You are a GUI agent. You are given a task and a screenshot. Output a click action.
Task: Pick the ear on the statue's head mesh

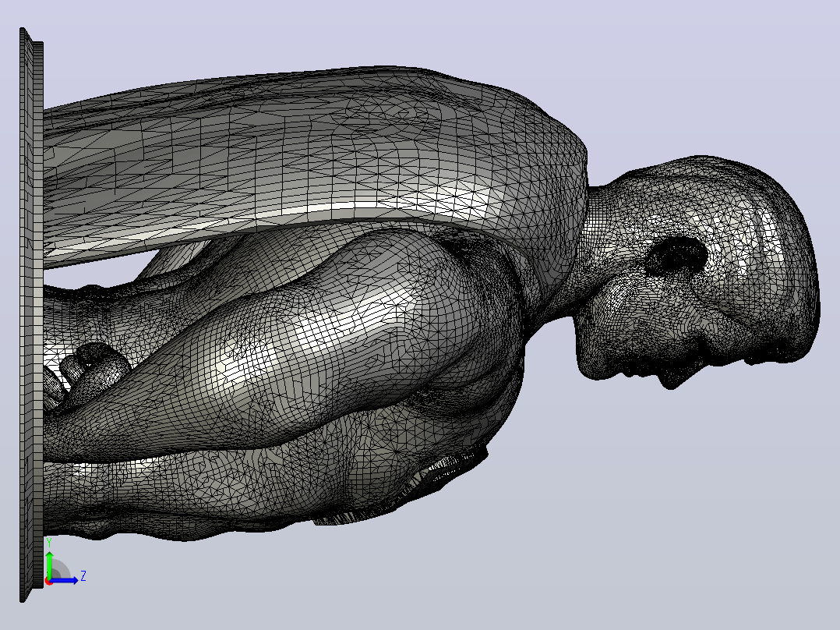678,257
